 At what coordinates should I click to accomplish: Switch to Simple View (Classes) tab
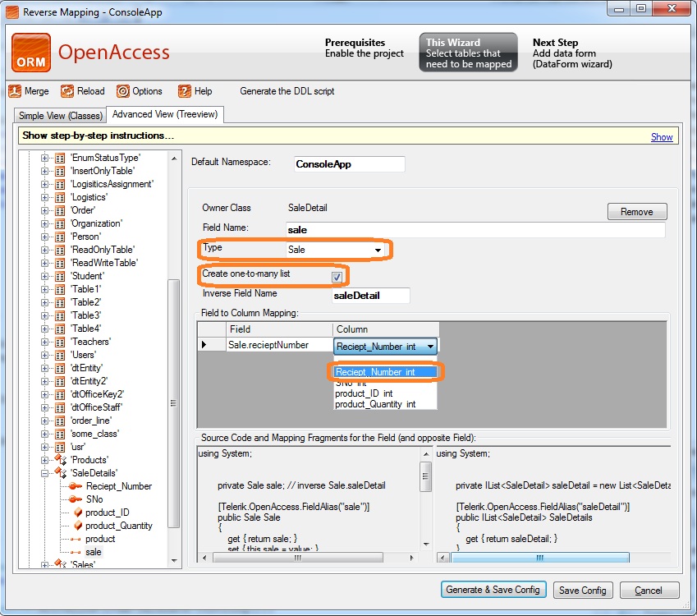click(x=61, y=116)
